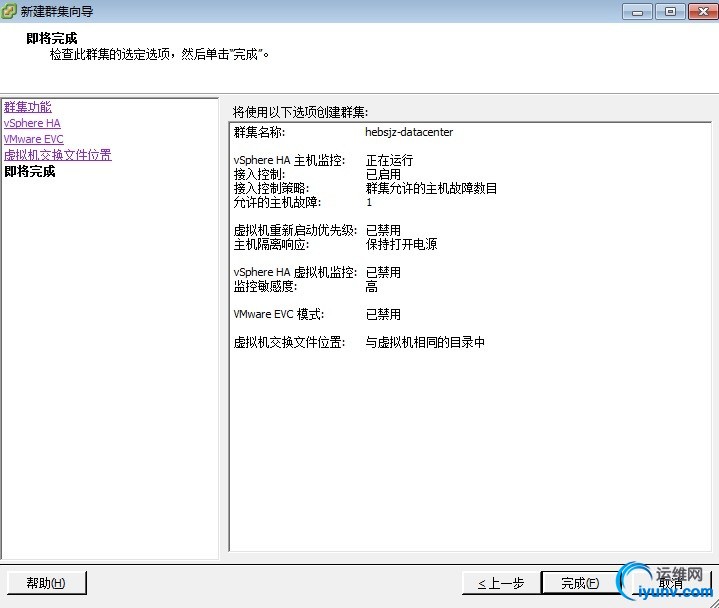The image size is (719, 608).
Task: Open the 群集功能 step link
Action: pos(28,107)
